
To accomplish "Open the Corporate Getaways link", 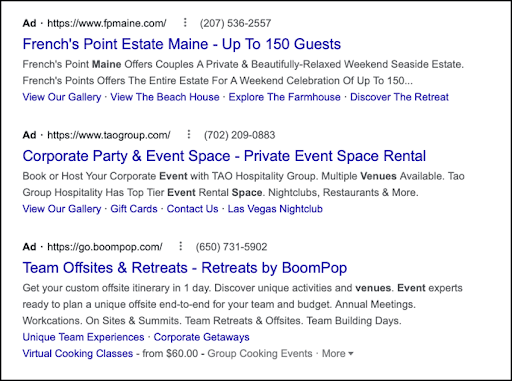I will tap(201, 337).
